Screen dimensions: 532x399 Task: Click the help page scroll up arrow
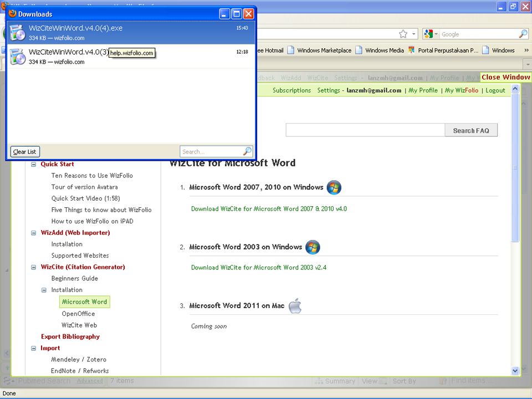click(x=515, y=89)
